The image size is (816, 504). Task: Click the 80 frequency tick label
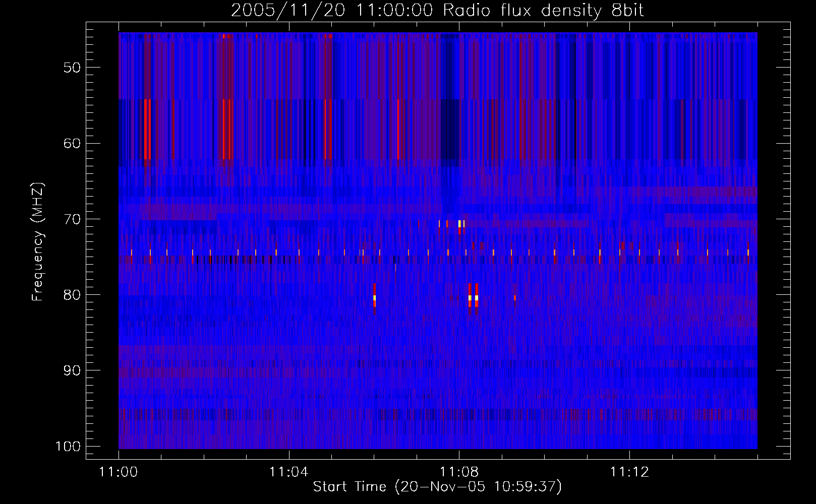coord(72,295)
